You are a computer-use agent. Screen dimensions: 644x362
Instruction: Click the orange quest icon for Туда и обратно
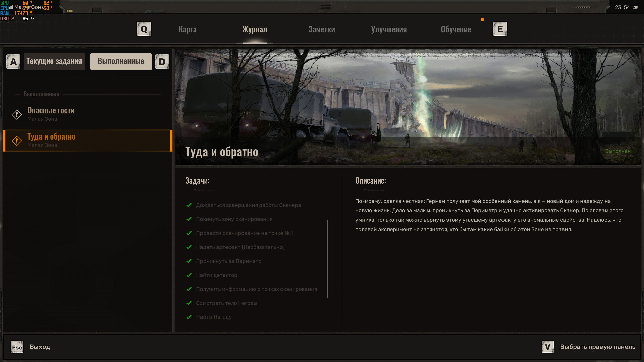17,141
